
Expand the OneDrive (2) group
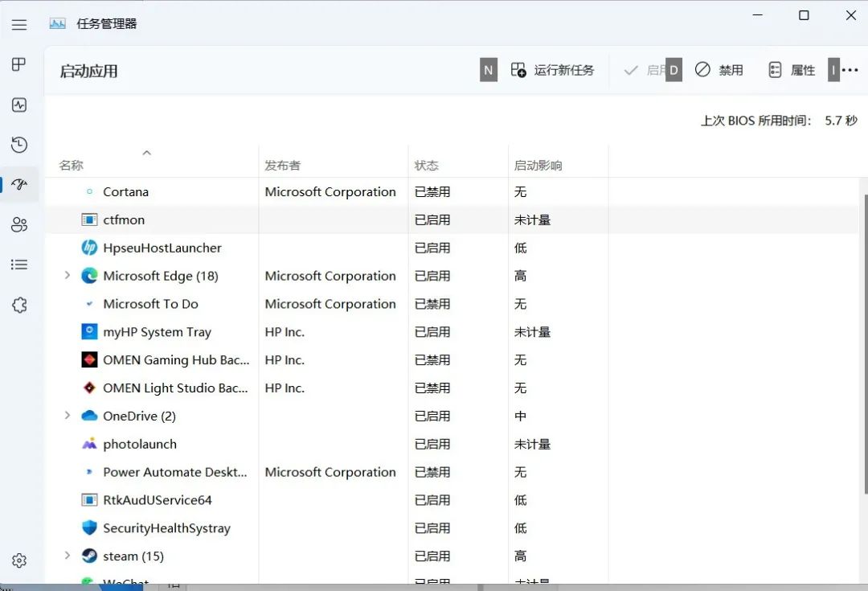pyautogui.click(x=67, y=416)
